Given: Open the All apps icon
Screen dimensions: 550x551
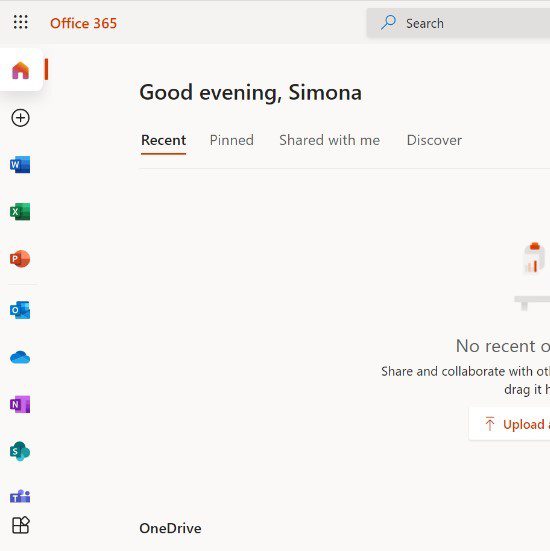Looking at the screenshot, I should click(x=21, y=525).
